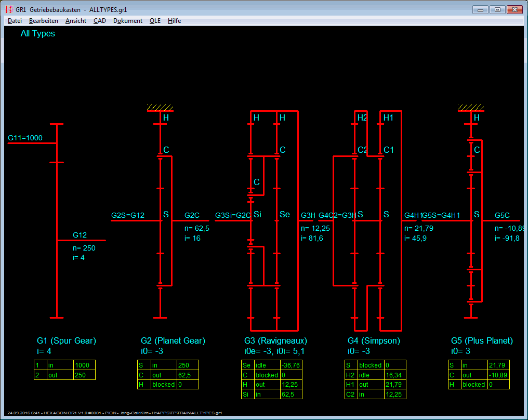Expand the Ansicht menu
Viewport: 528px width, 420px height.
click(76, 21)
